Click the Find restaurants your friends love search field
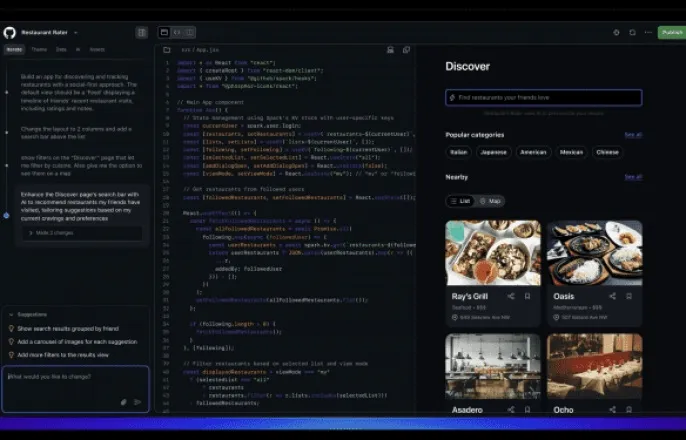Image resolution: width=686 pixels, height=440 pixels. pyautogui.click(x=544, y=98)
